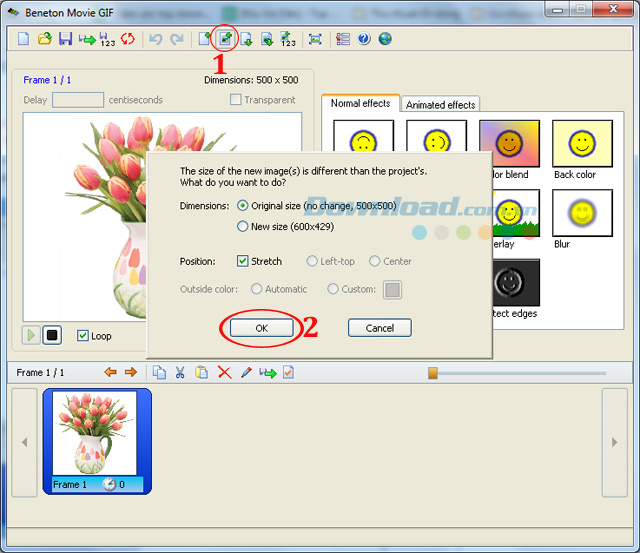Move frame right with orange arrow
Viewport: 640px width, 553px height.
tap(131, 372)
